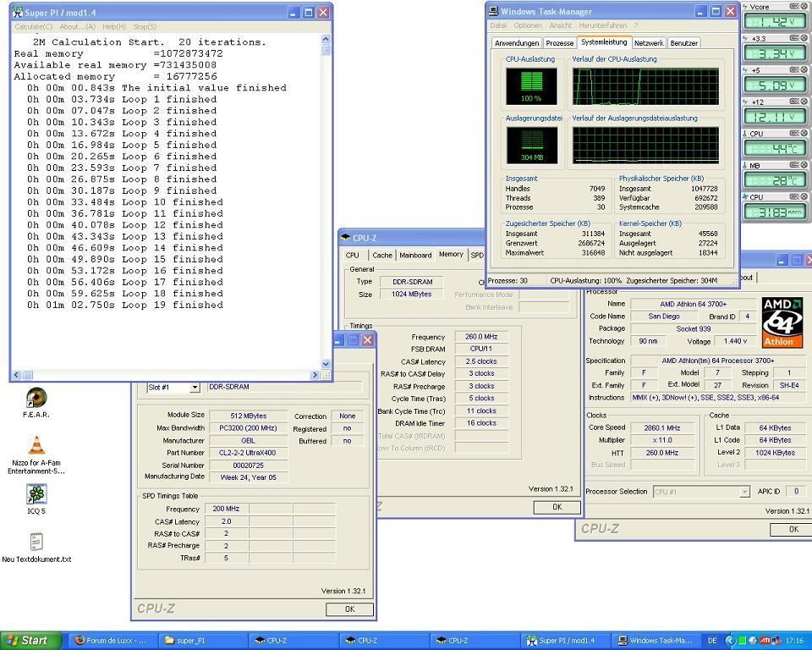Viewport: 812px width, 650px height.
Task: Switch to Forum de Luxx taskbar button
Action: [112, 641]
